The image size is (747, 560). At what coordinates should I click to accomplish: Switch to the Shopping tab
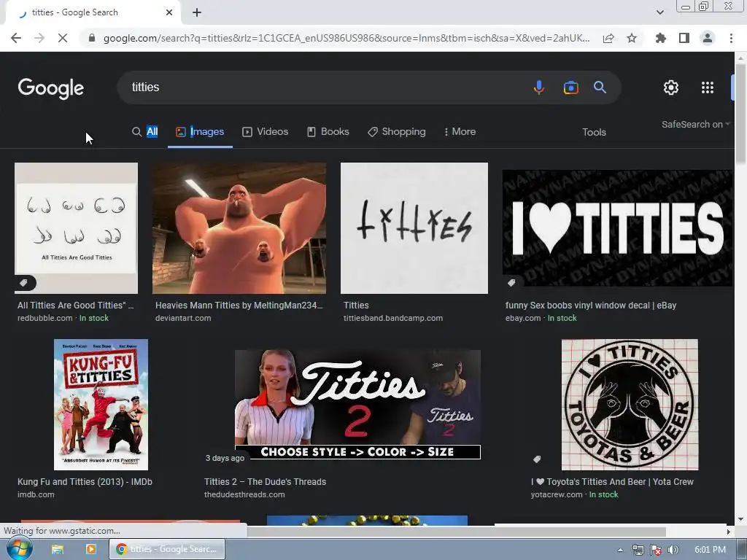click(x=397, y=132)
